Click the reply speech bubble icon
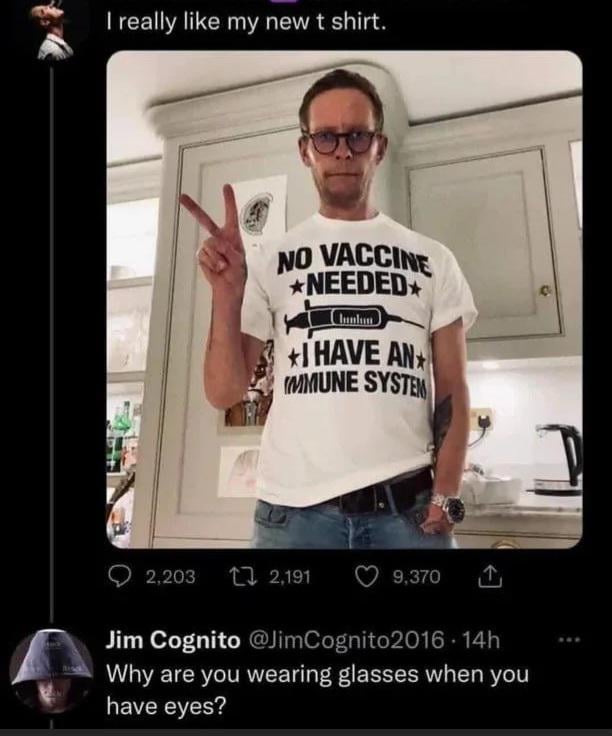612x736 pixels. [120, 577]
